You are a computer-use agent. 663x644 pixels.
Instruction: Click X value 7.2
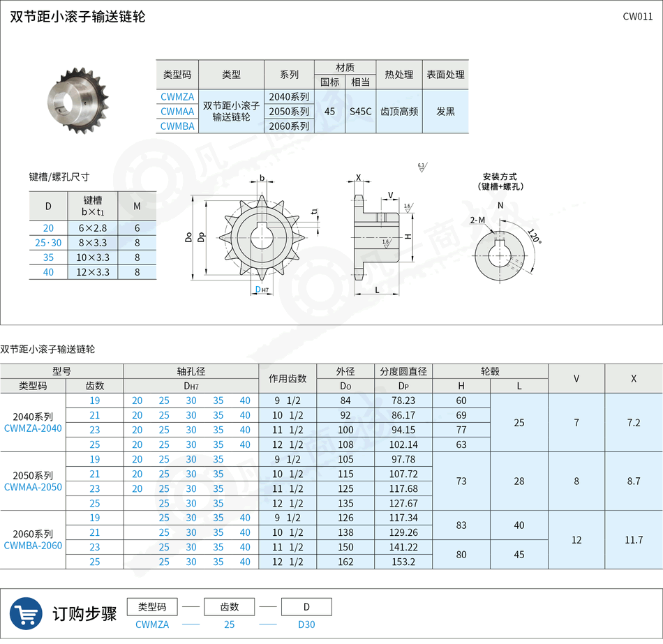tap(634, 423)
